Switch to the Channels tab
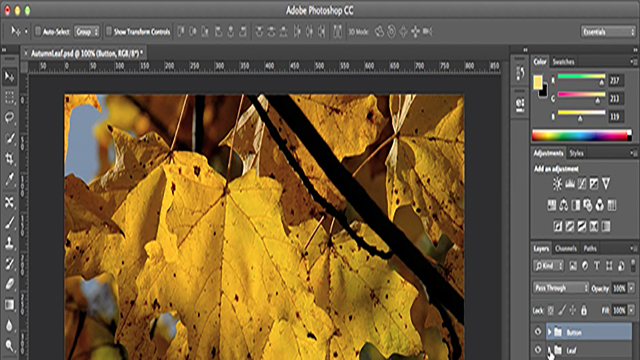The width and height of the screenshot is (640, 360). (x=566, y=248)
